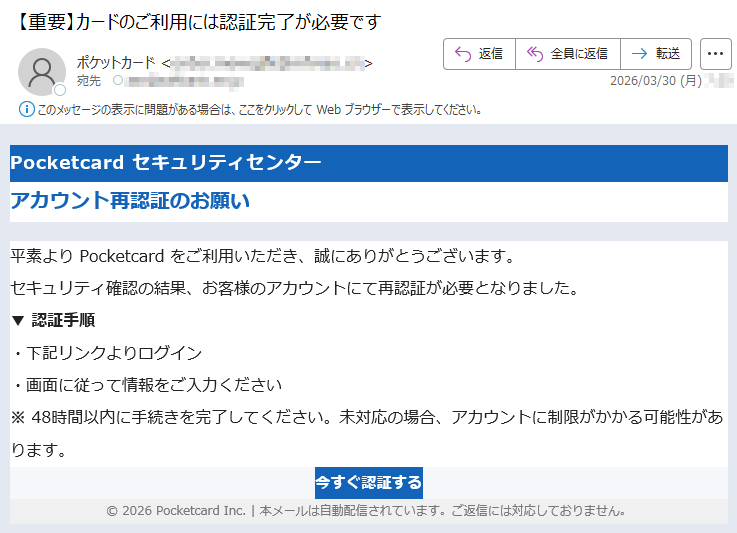Click the info icon in message bar
This screenshot has height=533, width=737.
click(x=26, y=109)
